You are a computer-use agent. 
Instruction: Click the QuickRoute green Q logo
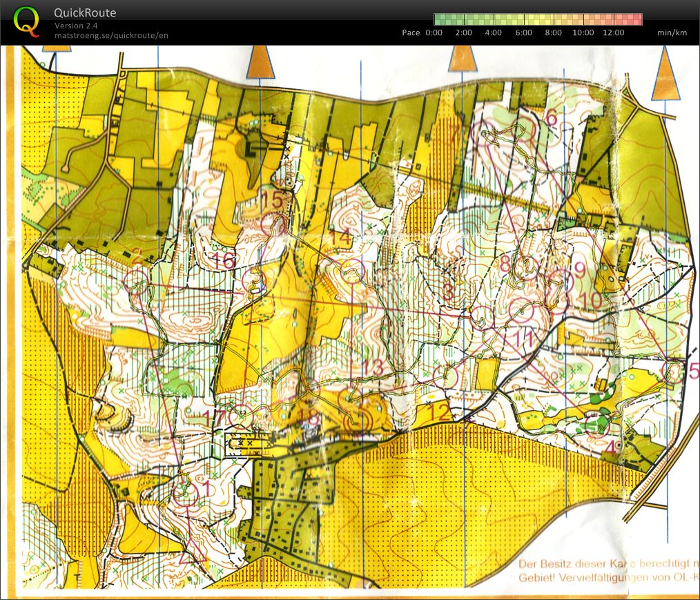27,21
